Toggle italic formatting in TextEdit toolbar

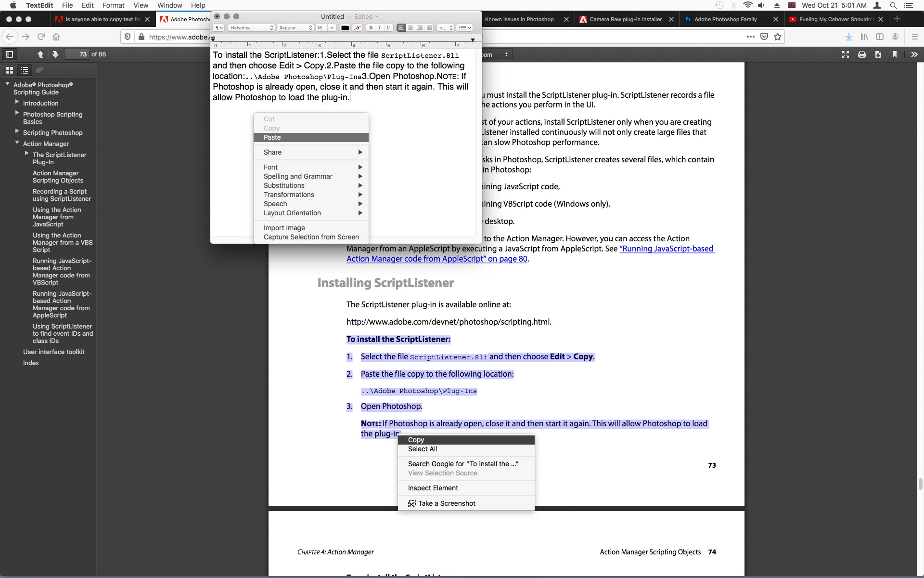[379, 28]
